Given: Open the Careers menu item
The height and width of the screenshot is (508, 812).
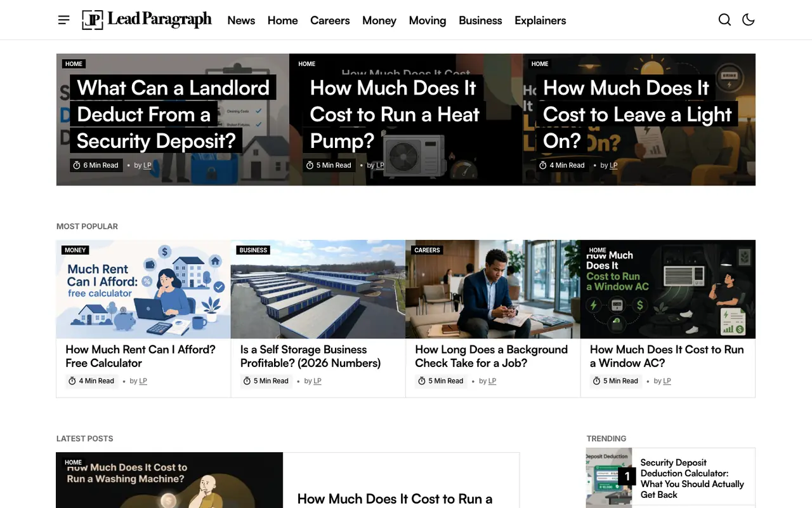Looking at the screenshot, I should 330,20.
